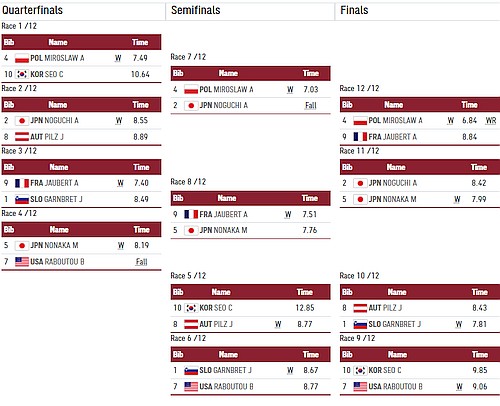Click USA flag in Race 4
Screen dimensions: 500x406
[22, 262]
